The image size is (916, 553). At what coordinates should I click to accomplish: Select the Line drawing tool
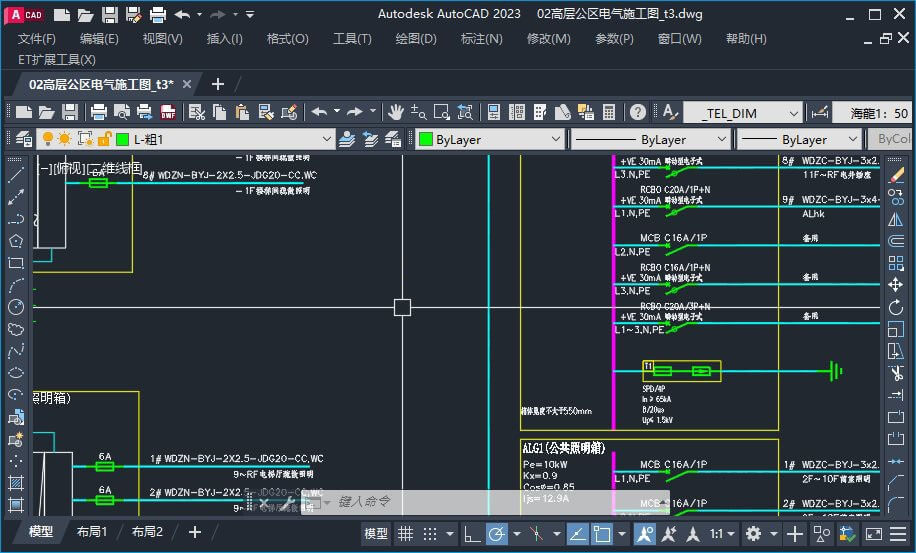[16, 175]
